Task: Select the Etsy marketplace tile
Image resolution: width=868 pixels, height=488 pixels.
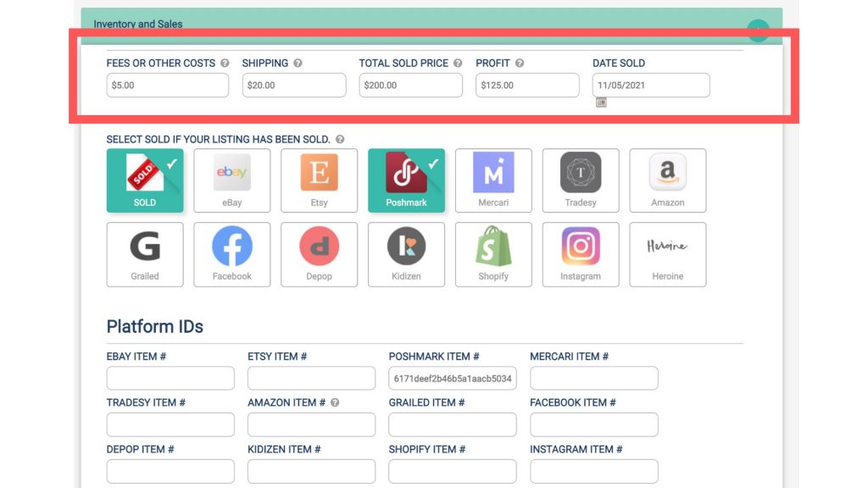Action: click(319, 180)
